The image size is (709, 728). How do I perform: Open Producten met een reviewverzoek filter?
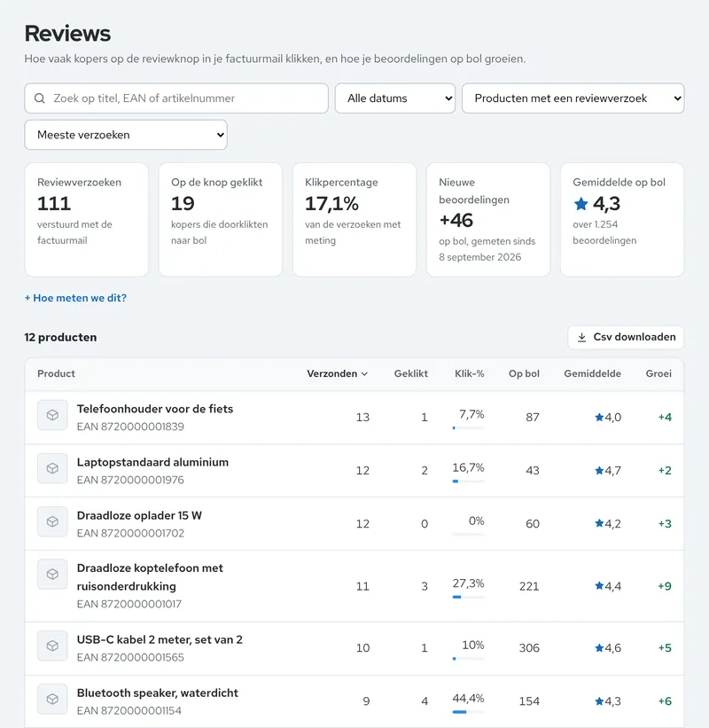point(573,98)
